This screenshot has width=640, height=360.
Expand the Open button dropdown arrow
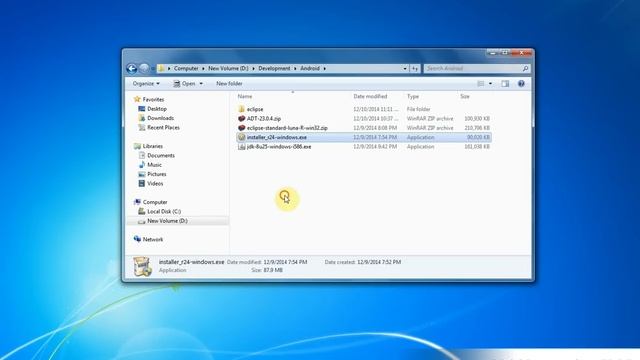click(201, 84)
